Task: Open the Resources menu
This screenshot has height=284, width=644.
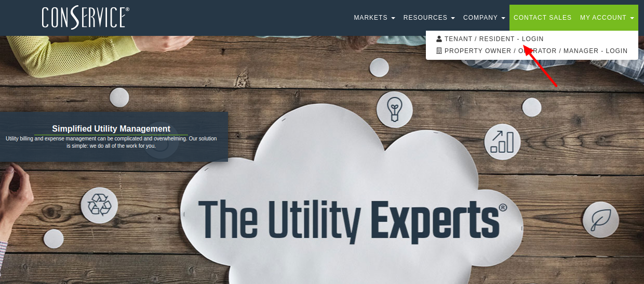Action: (x=429, y=18)
